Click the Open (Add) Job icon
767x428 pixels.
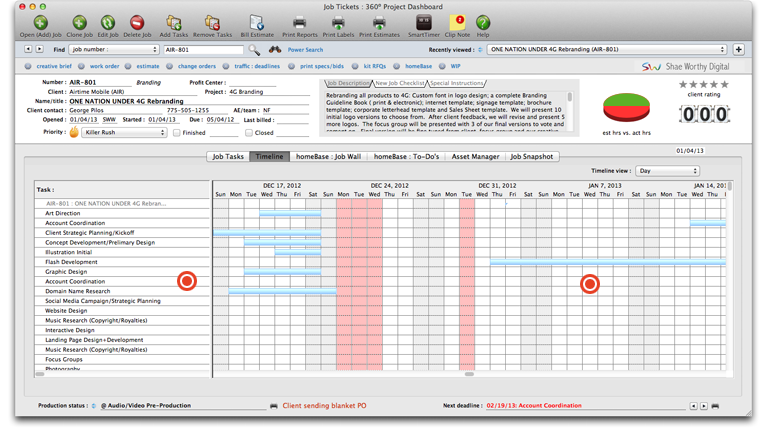click(40, 21)
